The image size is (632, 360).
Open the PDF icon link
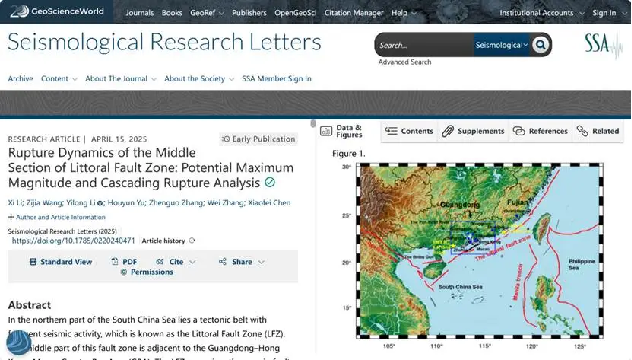click(x=115, y=262)
